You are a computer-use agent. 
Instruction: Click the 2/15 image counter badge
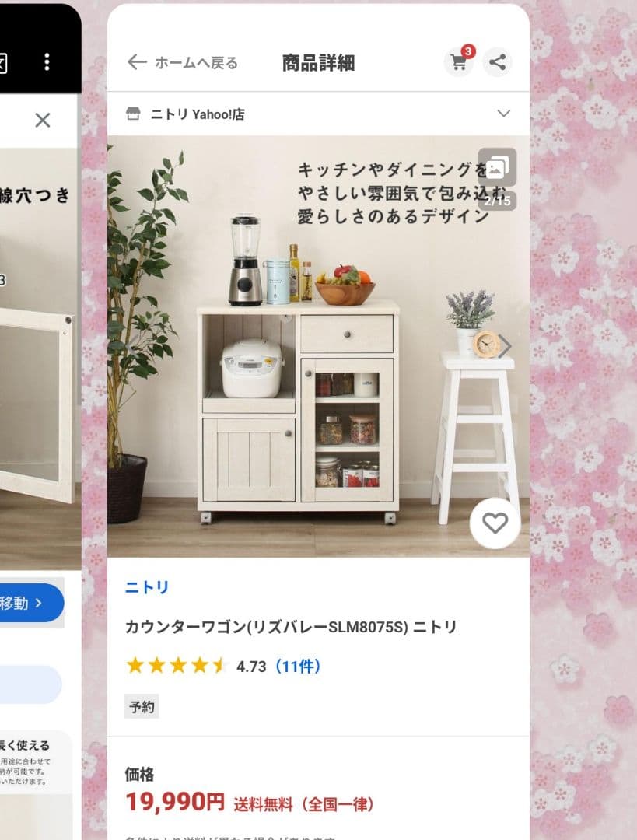point(497,201)
